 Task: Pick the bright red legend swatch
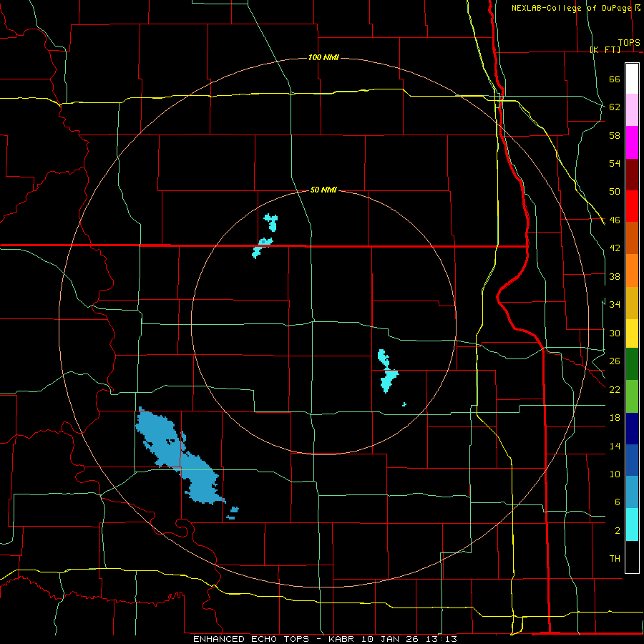(x=632, y=206)
